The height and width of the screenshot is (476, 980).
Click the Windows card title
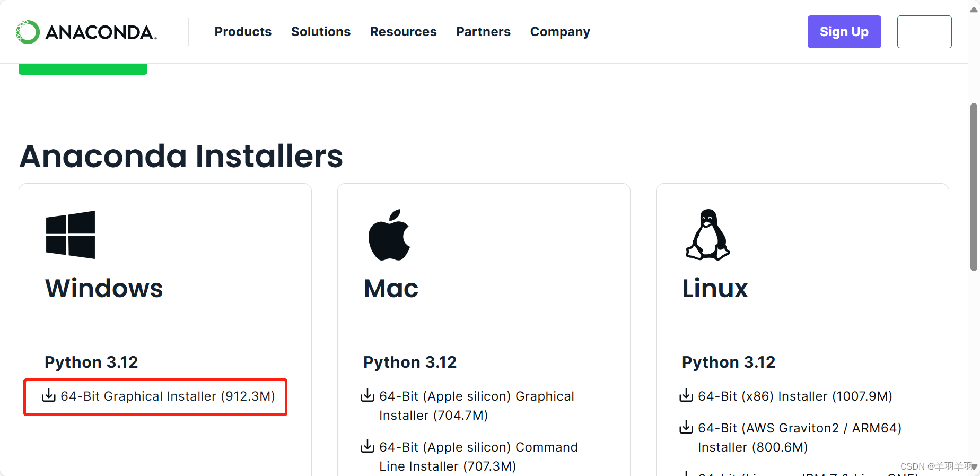[x=104, y=289]
